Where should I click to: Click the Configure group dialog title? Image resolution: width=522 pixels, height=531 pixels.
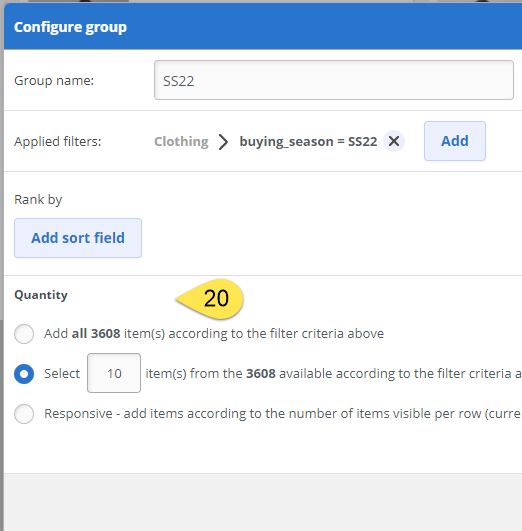click(x=70, y=27)
